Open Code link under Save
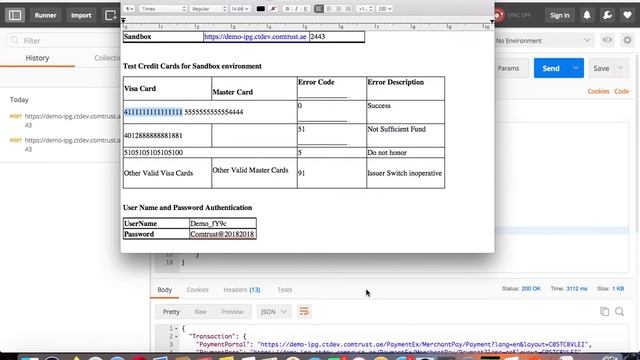Screen dimensions: 640x360 pos(621,91)
